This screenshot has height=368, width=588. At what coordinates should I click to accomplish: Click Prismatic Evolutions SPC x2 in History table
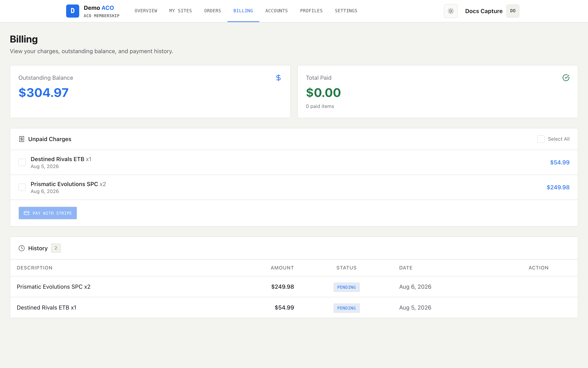(53, 287)
